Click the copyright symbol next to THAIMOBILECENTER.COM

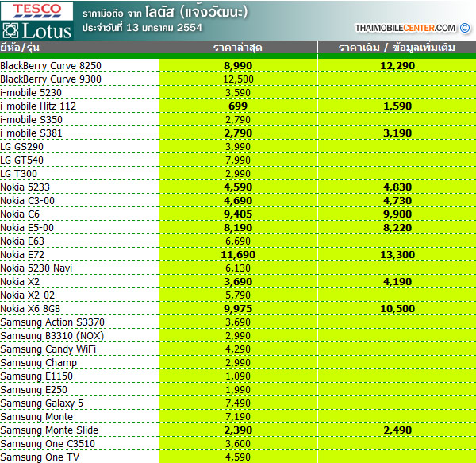465,28
